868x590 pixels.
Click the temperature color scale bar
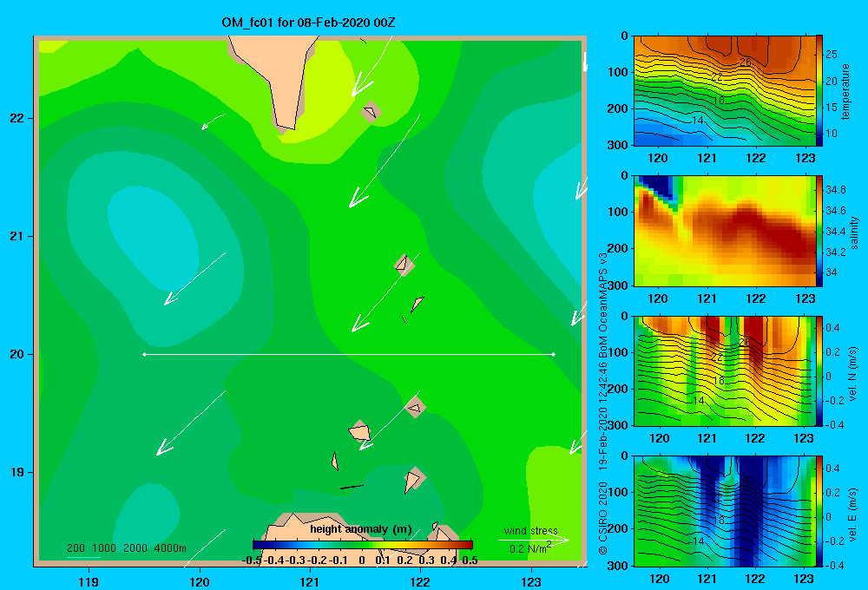click(819, 90)
